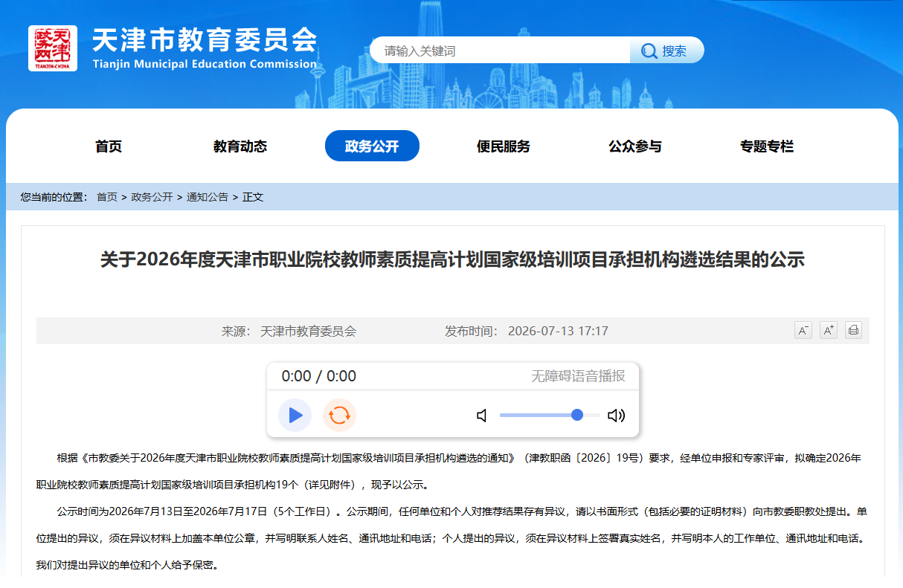
Task: Open the 公众参与 navigation tab
Action: pos(635,146)
